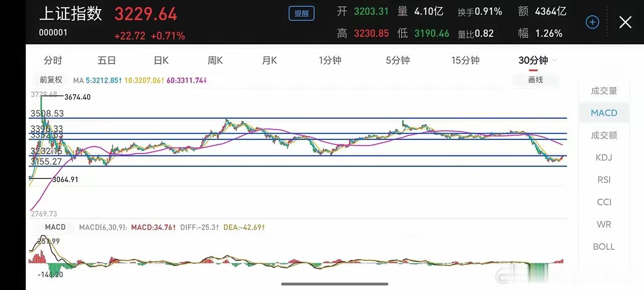Select the 1分钟 interval tab

tap(330, 60)
